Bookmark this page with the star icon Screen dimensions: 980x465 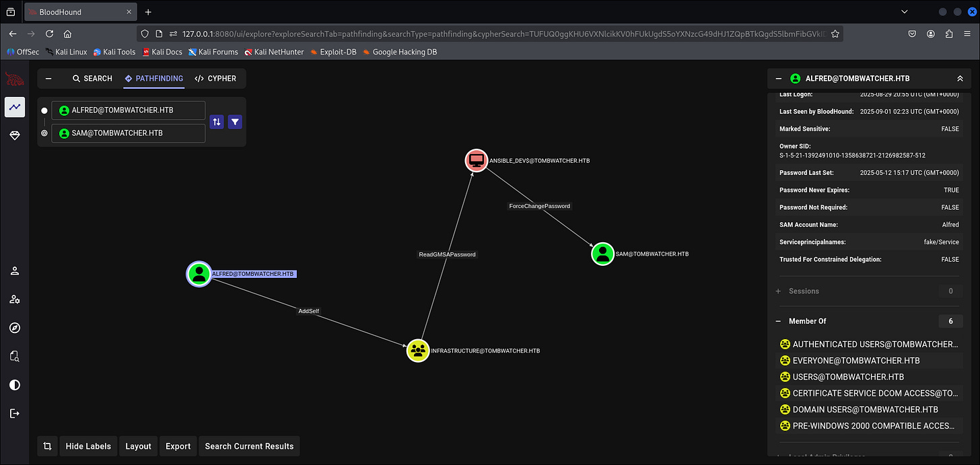coord(835,34)
